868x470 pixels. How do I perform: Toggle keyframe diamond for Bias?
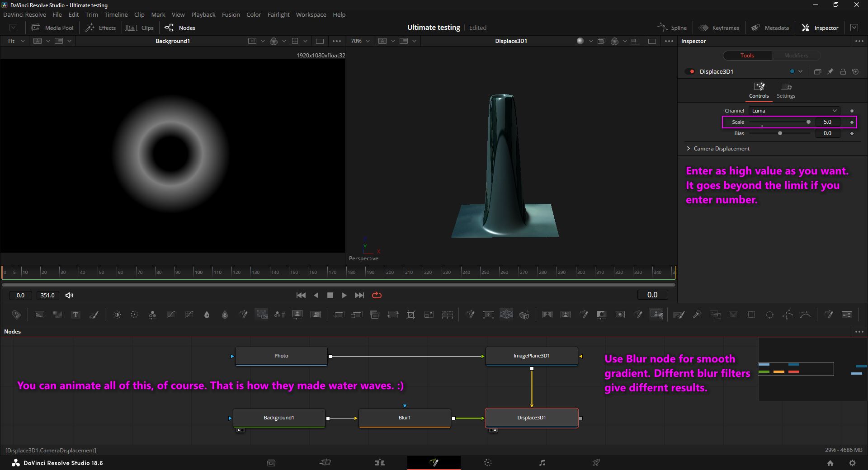pos(852,133)
